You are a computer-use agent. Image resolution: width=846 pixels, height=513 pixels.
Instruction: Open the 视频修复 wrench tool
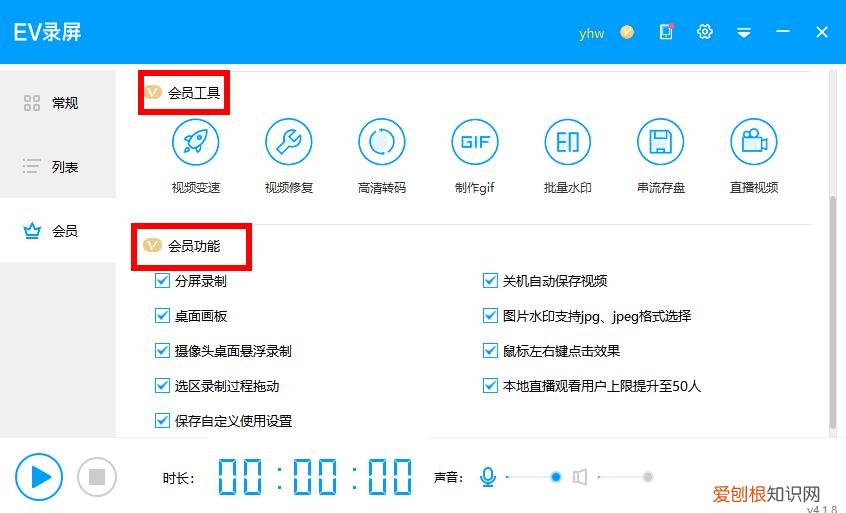289,142
